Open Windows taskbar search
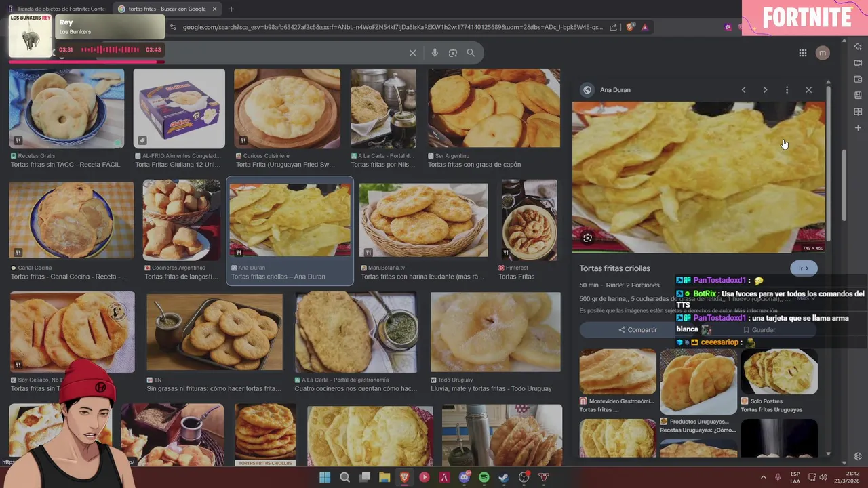Image resolution: width=868 pixels, height=488 pixels. click(344, 477)
